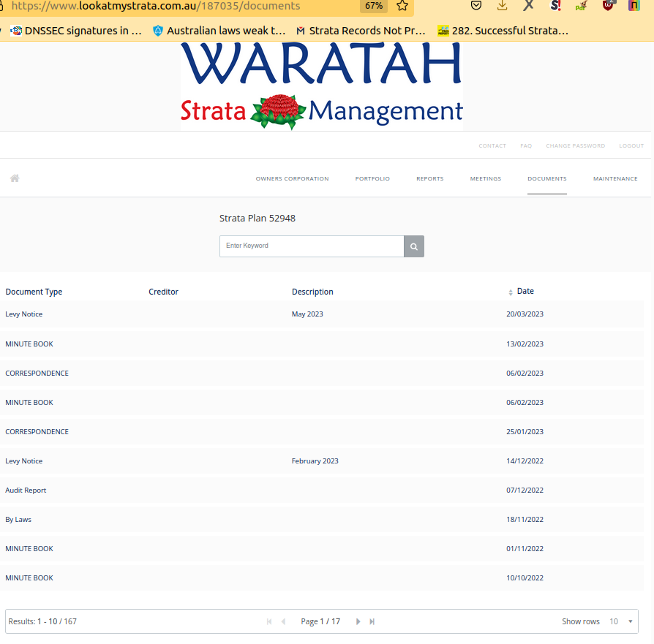Screen dimensions: 654x644
Task: Click the X extension icon in toolbar
Action: point(528,5)
